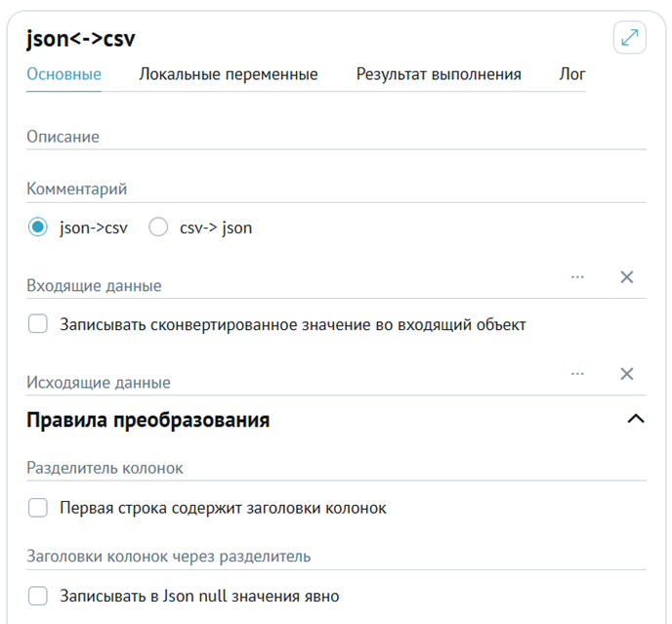
Task: Select the json->csv radio button
Action: [x=38, y=228]
